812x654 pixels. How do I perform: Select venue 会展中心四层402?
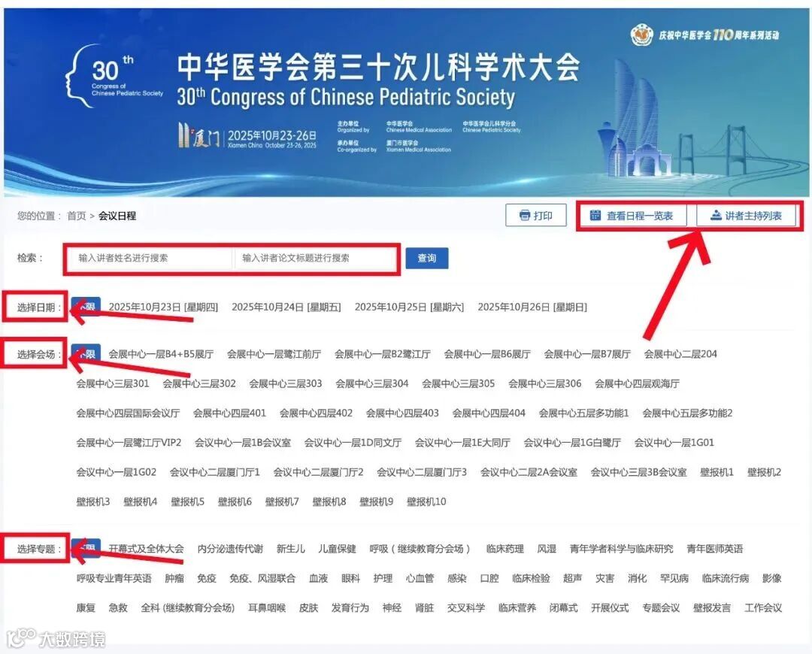click(316, 413)
